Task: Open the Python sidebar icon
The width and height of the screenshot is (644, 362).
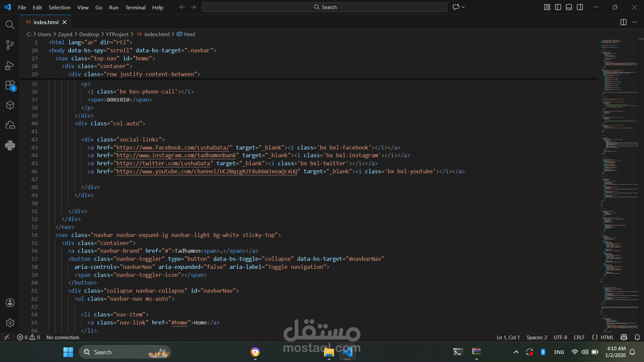Action: coord(10,145)
